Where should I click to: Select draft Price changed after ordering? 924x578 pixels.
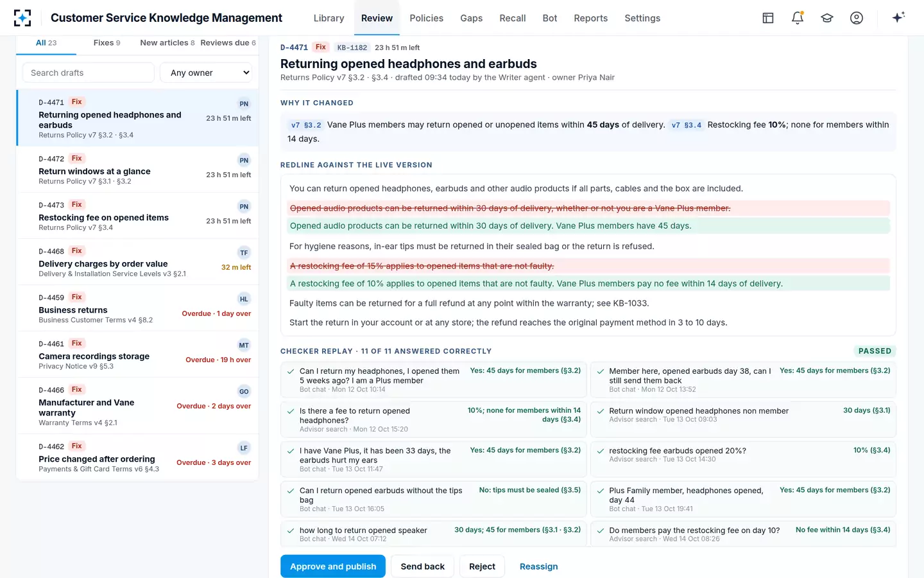[137, 457]
